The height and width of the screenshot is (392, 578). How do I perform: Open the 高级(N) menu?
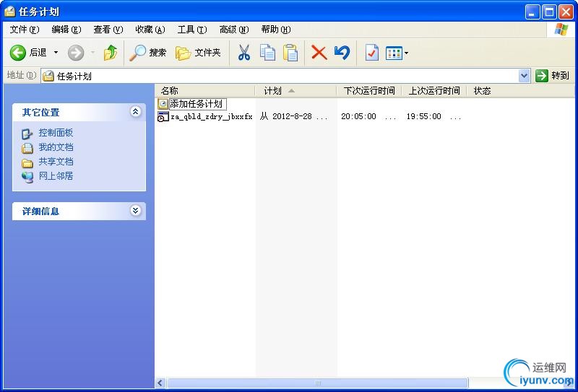233,30
